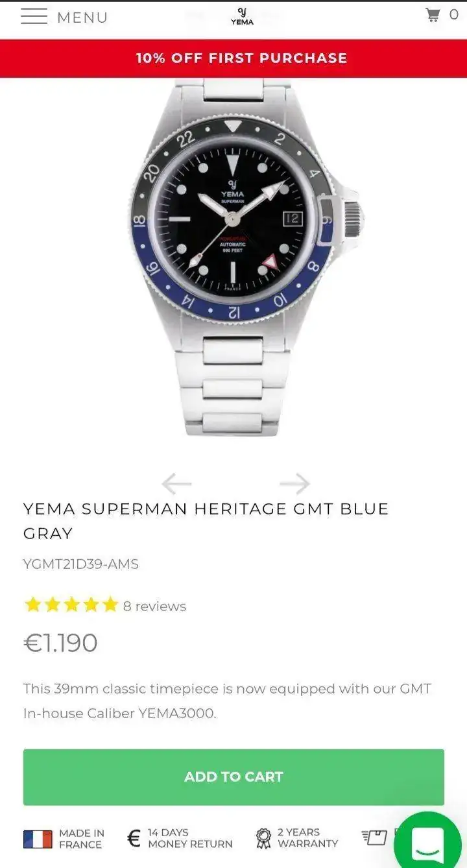Click the five-star rating

(71, 605)
